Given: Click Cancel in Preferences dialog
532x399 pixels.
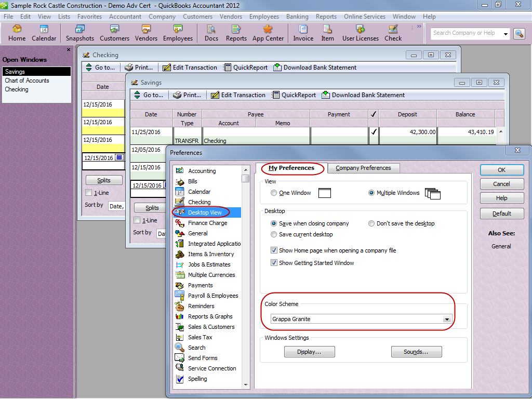Looking at the screenshot, I should tap(502, 184).
